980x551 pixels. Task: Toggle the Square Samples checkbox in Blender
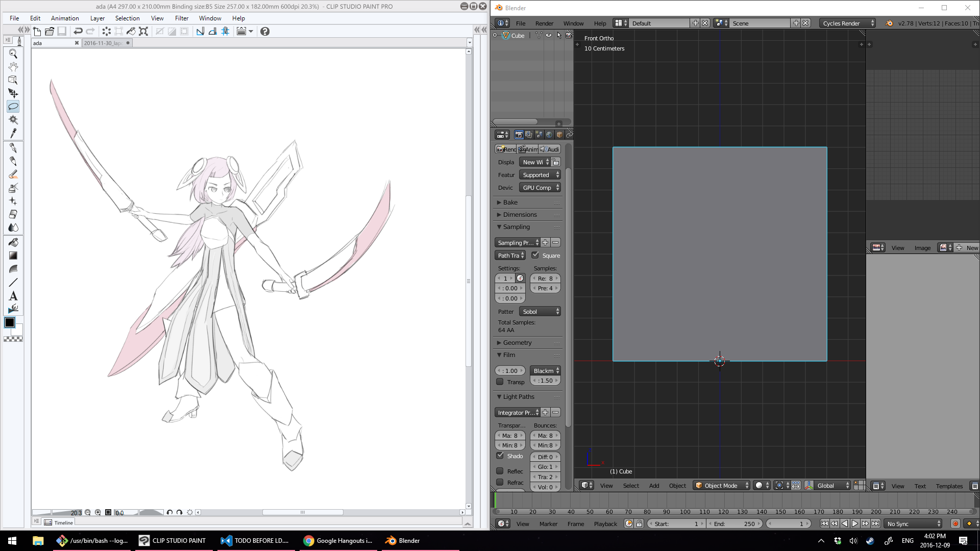[535, 255]
